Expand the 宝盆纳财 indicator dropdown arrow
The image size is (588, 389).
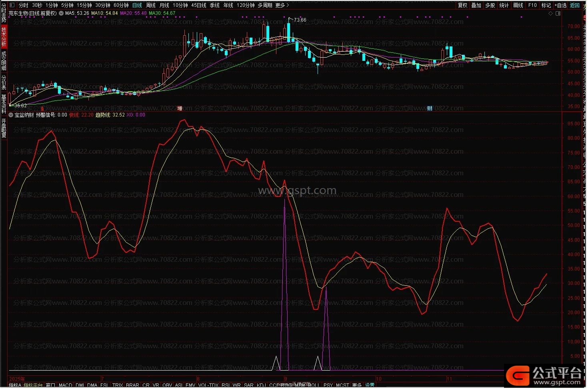click(11, 115)
